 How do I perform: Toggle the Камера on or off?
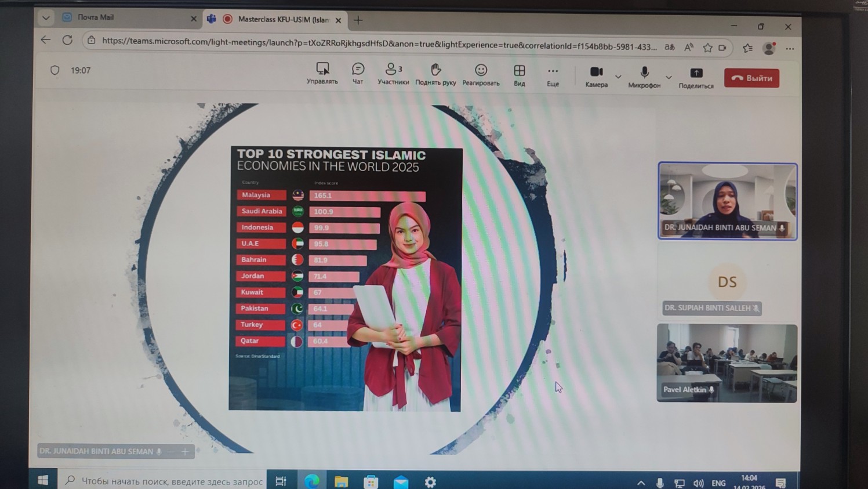pos(596,74)
